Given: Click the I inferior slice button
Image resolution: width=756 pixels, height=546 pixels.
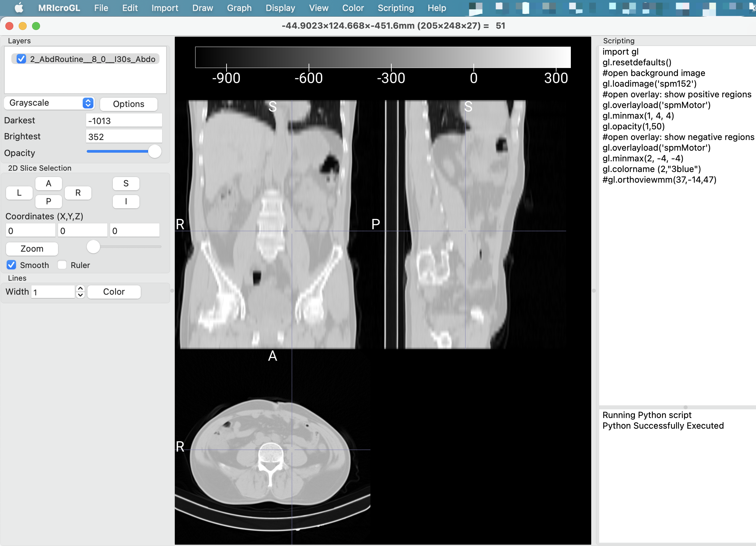Looking at the screenshot, I should tap(126, 201).
